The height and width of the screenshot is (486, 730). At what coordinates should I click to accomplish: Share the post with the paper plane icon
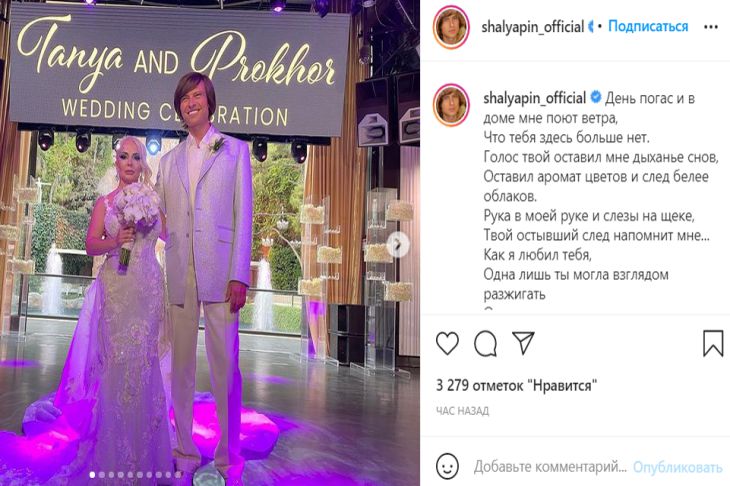[x=523, y=343]
